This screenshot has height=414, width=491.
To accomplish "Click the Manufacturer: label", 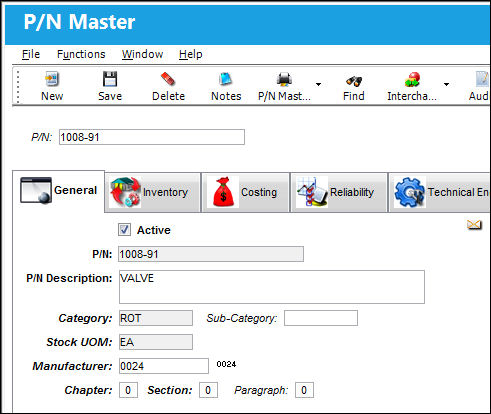I will tap(72, 366).
